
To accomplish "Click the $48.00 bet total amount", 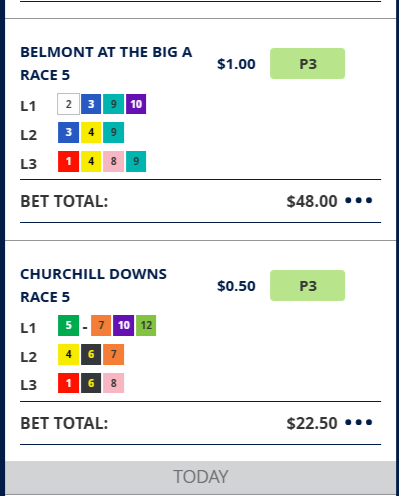I will tap(312, 201).
